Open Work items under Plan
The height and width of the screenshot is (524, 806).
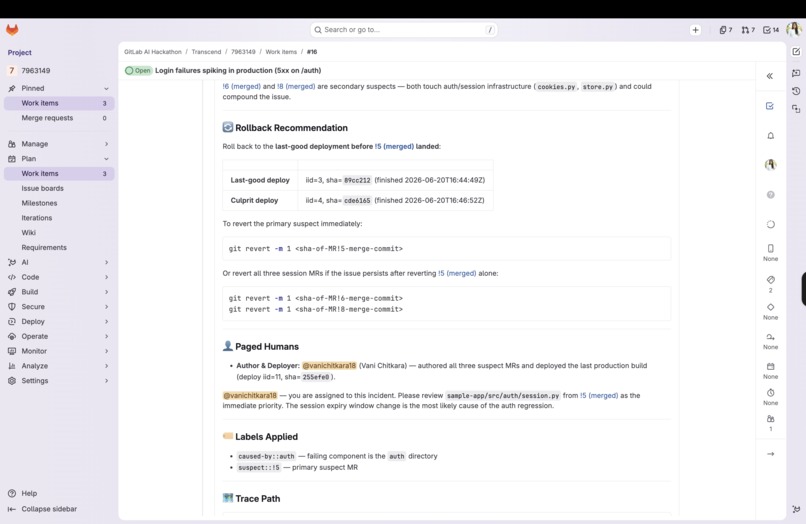coord(59,174)
